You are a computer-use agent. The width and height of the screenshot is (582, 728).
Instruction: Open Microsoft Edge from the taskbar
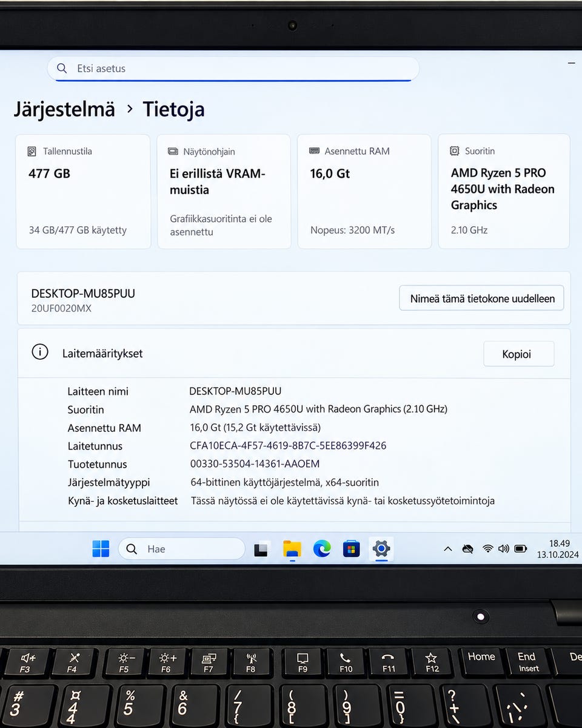click(322, 549)
